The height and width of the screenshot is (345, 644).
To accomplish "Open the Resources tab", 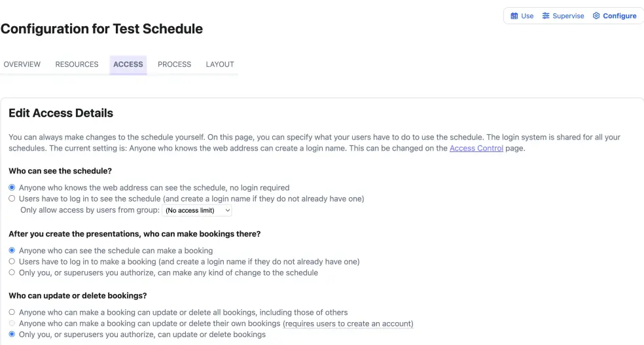I will point(77,64).
